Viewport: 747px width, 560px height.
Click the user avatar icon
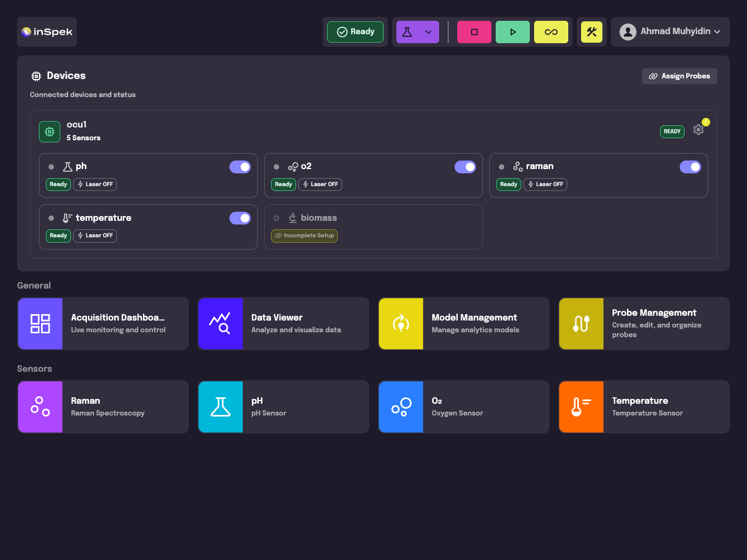point(628,32)
